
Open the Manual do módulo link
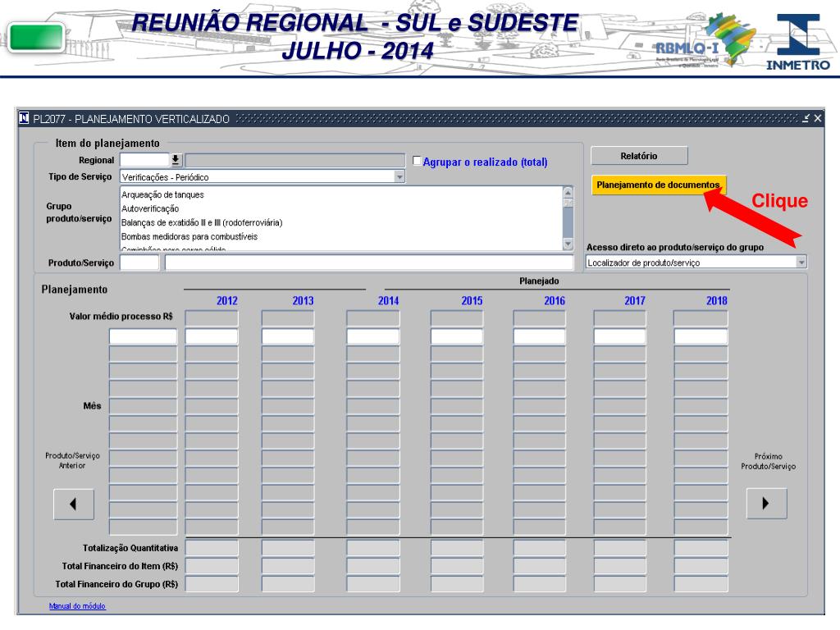77,606
